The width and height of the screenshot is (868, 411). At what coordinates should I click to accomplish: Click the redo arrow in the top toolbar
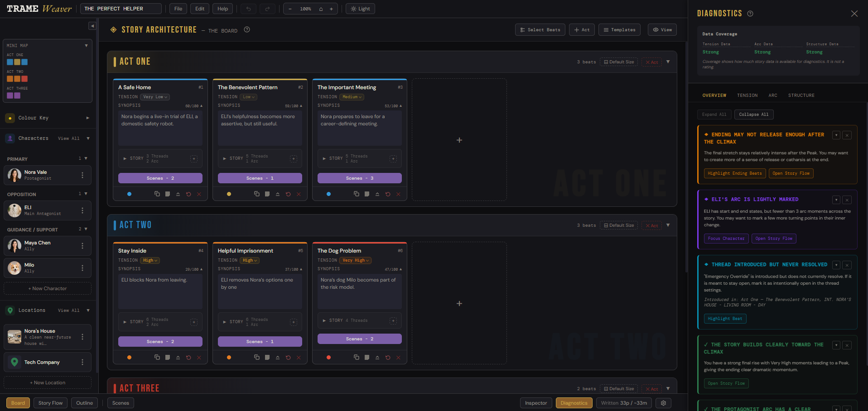tap(267, 9)
